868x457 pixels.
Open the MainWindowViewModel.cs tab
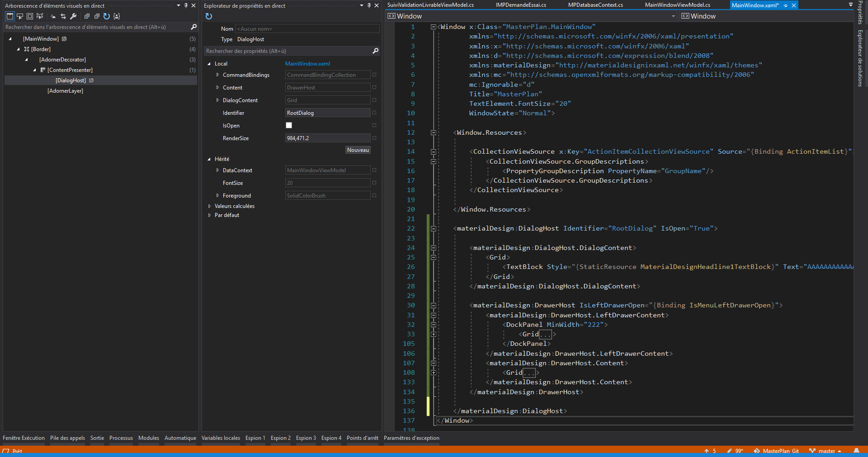[677, 5]
